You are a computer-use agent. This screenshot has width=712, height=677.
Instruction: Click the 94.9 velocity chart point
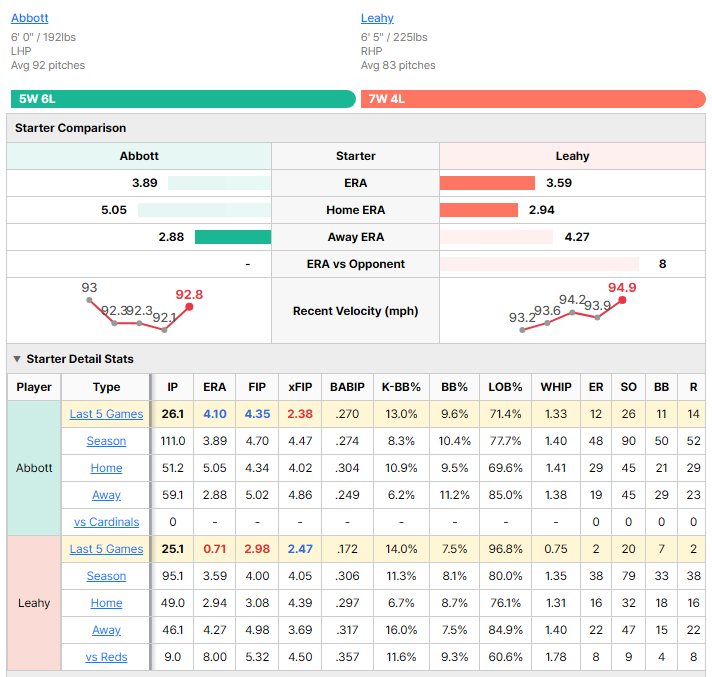(x=623, y=300)
